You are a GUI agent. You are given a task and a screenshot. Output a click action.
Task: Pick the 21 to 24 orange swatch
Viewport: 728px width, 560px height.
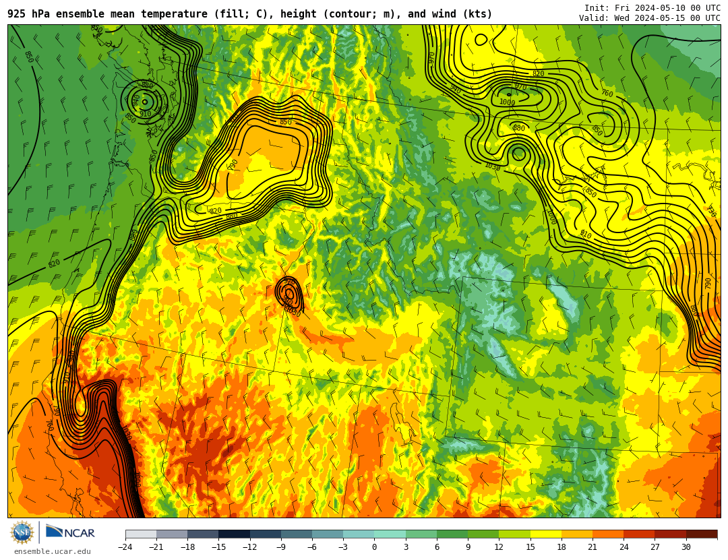coord(608,534)
